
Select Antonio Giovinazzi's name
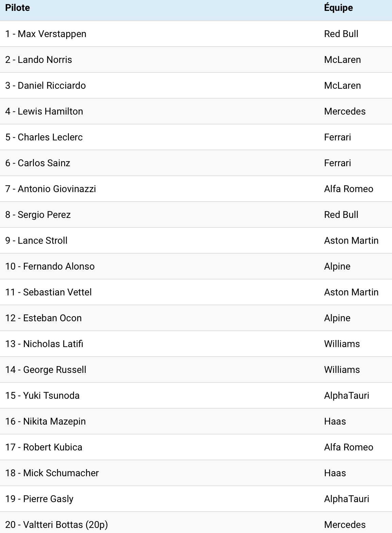tap(51, 189)
